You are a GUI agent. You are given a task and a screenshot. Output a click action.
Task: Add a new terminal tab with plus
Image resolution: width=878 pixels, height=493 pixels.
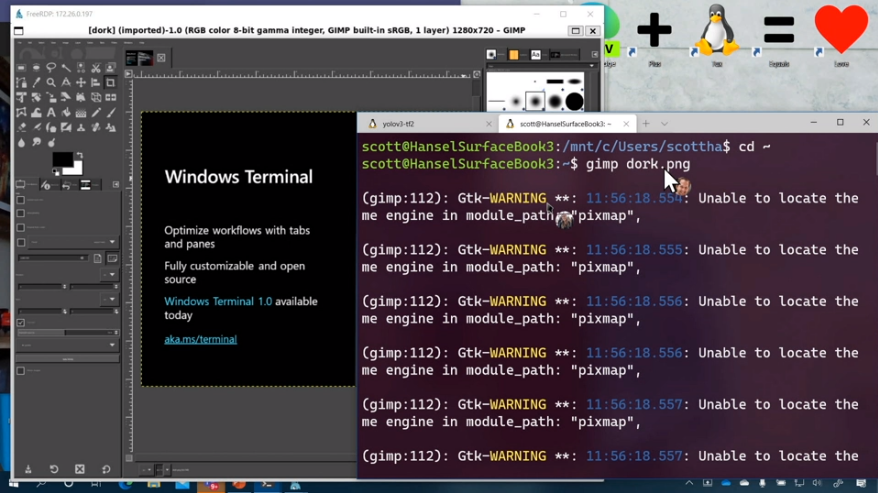coord(646,124)
